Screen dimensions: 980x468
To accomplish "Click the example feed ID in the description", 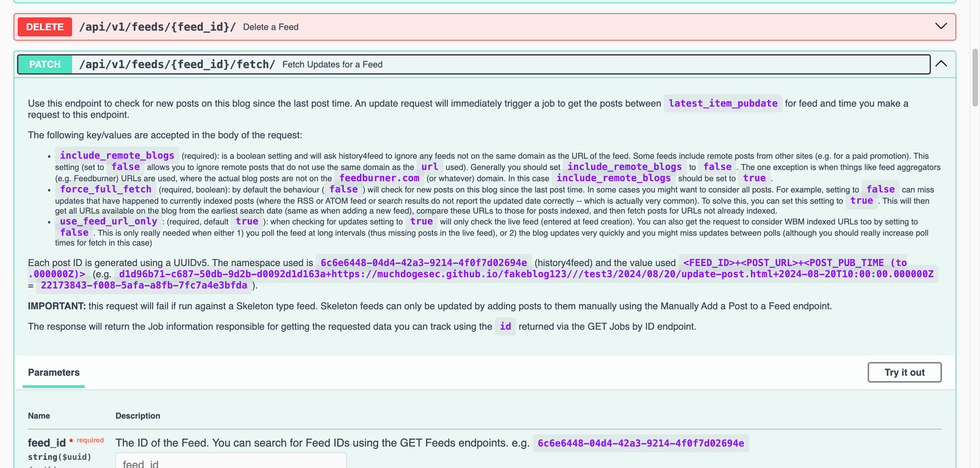I will pyautogui.click(x=641, y=443).
